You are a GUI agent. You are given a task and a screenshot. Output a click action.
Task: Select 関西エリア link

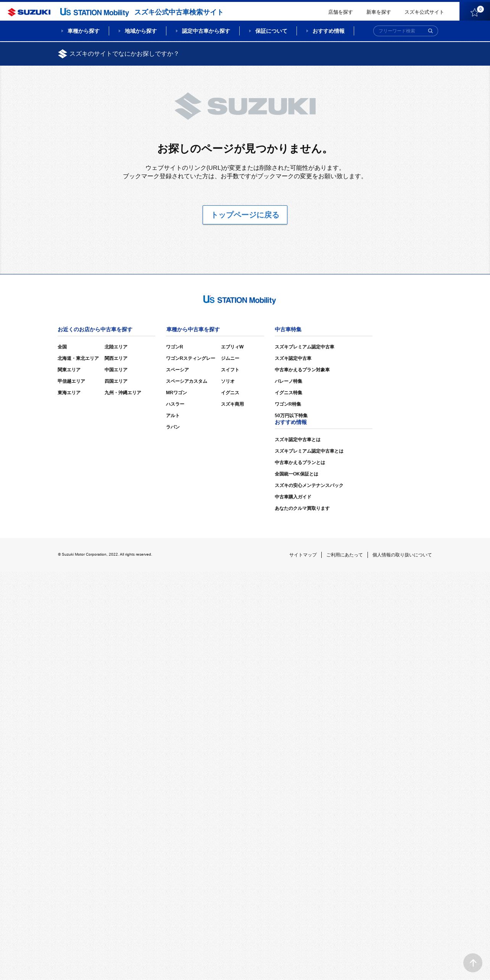point(116,358)
